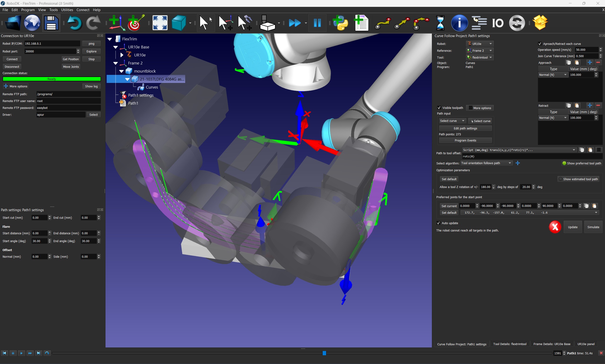Toggle the Visible toolpath checkbox

(x=439, y=108)
